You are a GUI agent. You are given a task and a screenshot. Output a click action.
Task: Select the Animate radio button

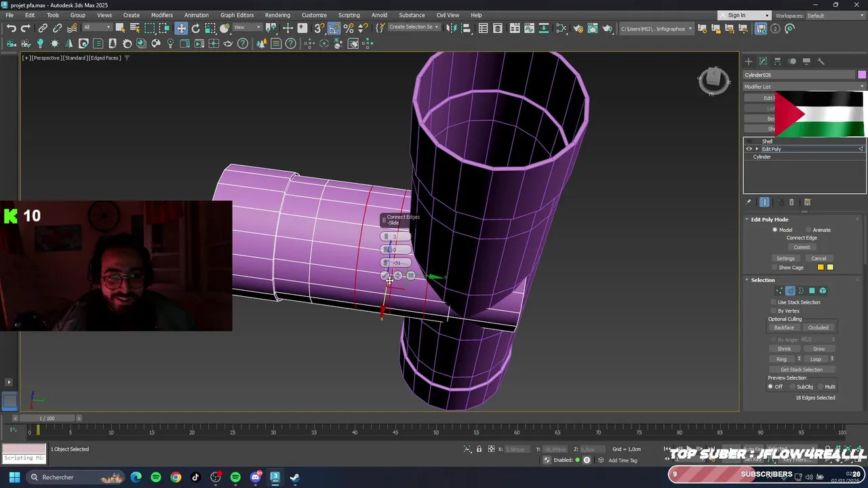(x=808, y=230)
